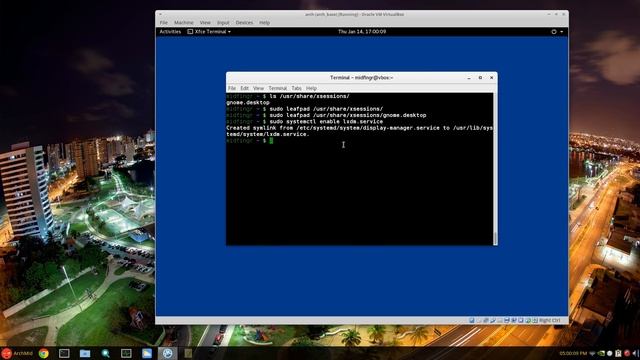Open the terminal's Edit menu
This screenshot has width=640, height=360.
pyautogui.click(x=244, y=88)
